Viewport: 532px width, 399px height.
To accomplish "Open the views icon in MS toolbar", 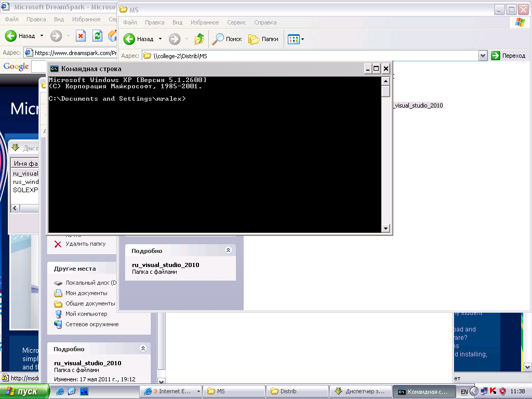I will click(x=294, y=39).
